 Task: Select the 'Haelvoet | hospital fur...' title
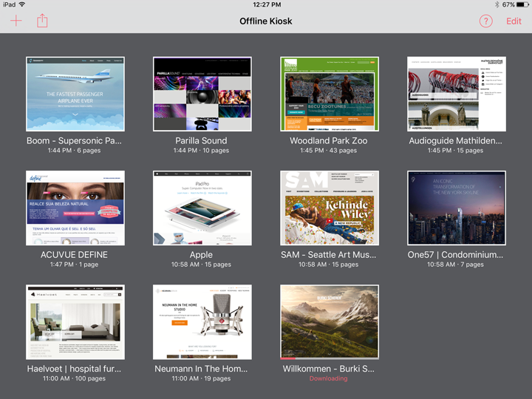(x=74, y=369)
